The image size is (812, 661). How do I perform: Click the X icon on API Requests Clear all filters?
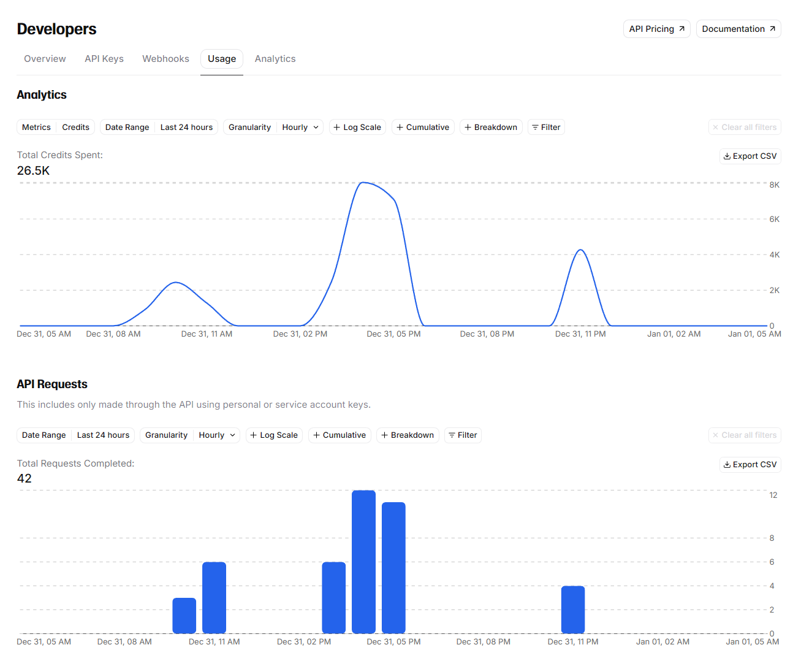(x=715, y=435)
